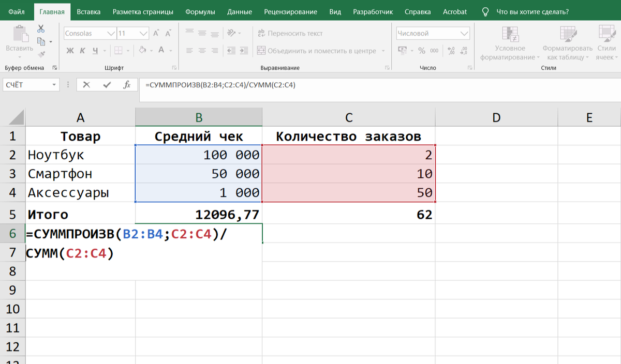
Task: Click cell with 12096,77
Action: 199,214
